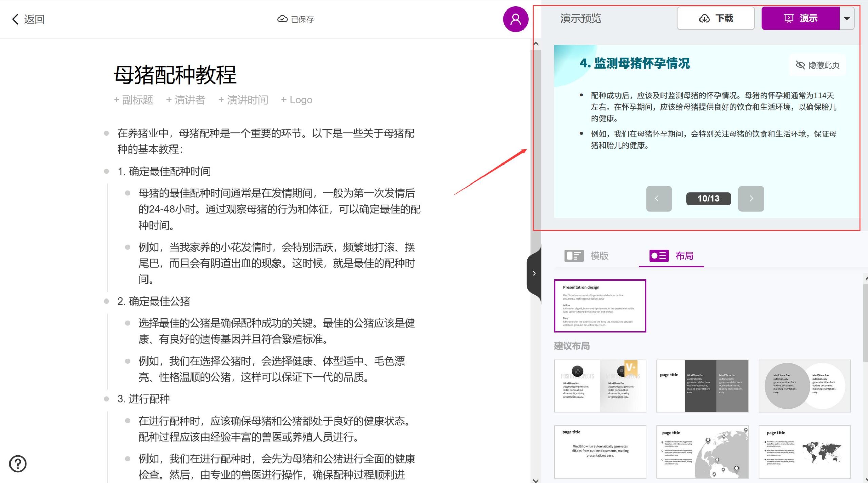Screen dimensions: 868x483
Task: Click the help question mark icon
Action: click(18, 463)
